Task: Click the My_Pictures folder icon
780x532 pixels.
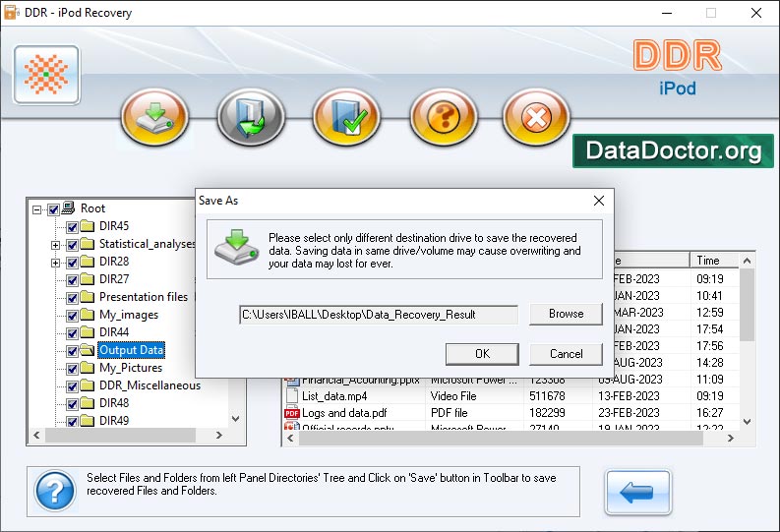Action: [88, 368]
